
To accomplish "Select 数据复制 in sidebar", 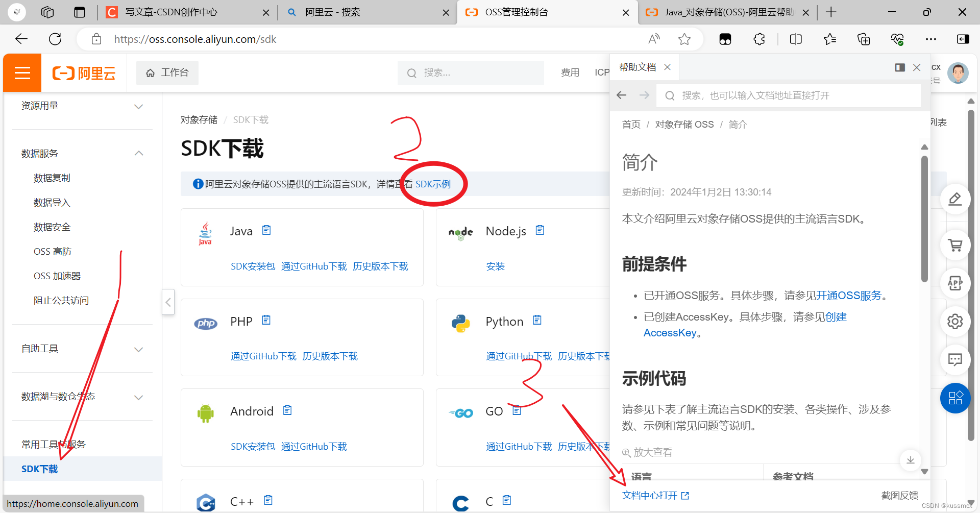I will [52, 178].
